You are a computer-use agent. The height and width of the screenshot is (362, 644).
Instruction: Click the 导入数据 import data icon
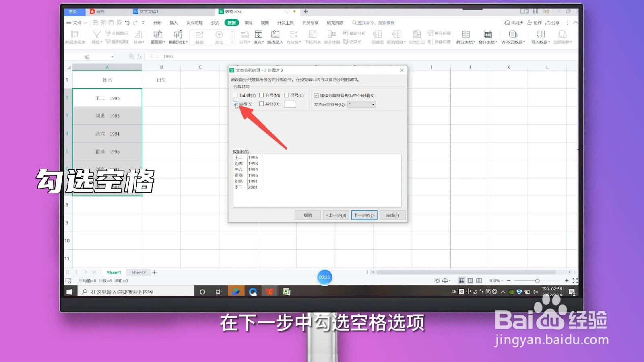[541, 35]
